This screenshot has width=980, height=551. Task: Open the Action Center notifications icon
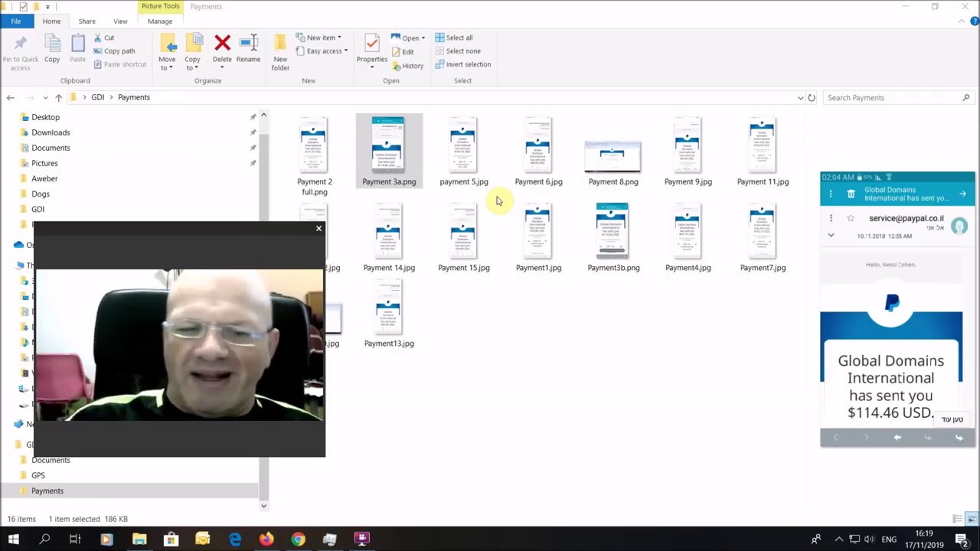pyautogui.click(x=962, y=540)
